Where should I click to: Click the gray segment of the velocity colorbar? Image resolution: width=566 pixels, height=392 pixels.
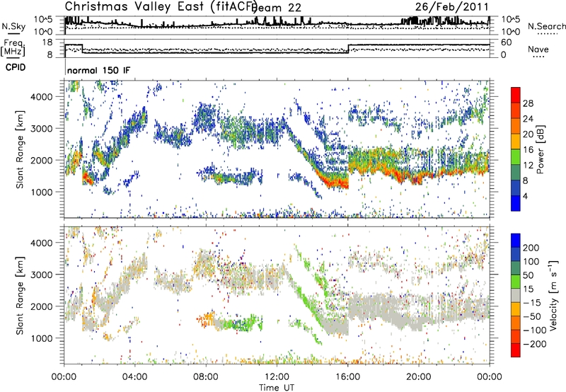pyautogui.click(x=516, y=296)
